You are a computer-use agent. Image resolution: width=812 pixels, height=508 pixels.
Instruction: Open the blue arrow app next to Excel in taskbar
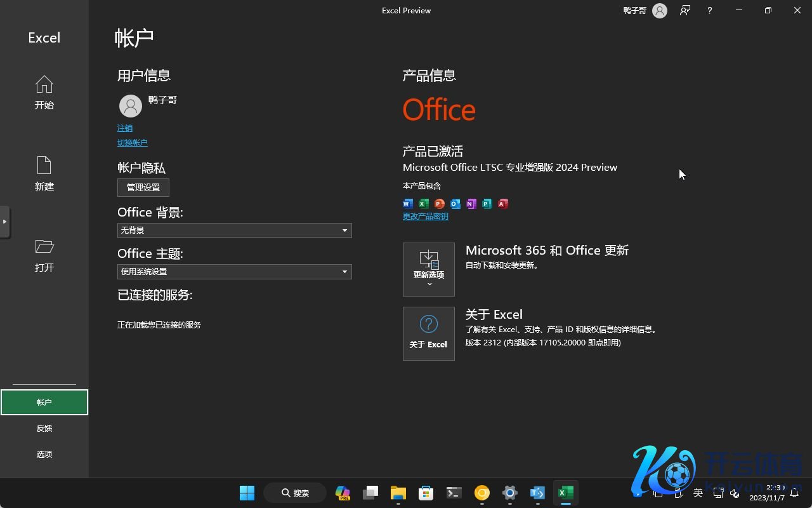pos(538,493)
